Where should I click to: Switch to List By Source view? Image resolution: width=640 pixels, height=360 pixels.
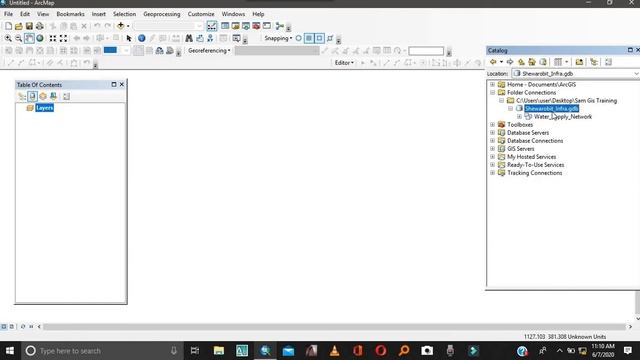(32, 96)
